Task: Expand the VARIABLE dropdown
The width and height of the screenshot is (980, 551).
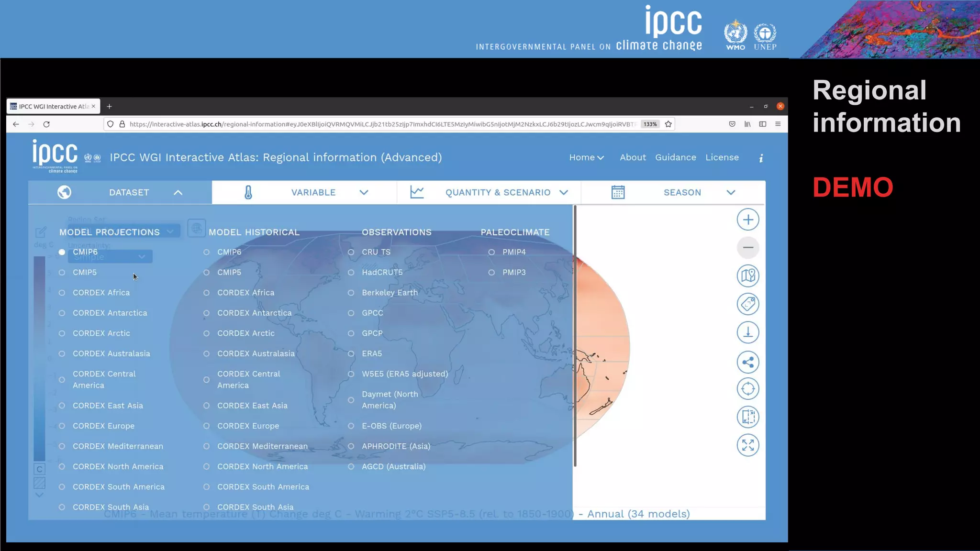Action: (x=304, y=192)
